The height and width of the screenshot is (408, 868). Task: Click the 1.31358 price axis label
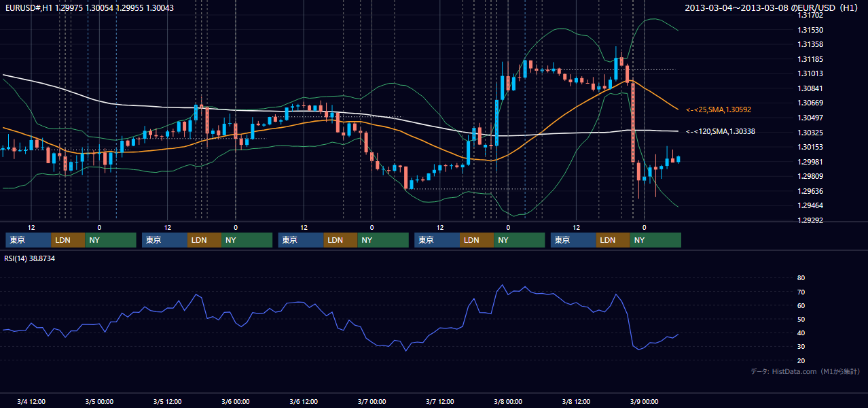(810, 44)
